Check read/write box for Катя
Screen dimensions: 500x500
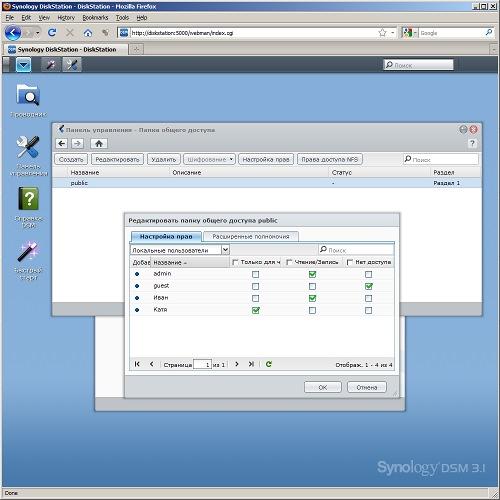pos(312,310)
